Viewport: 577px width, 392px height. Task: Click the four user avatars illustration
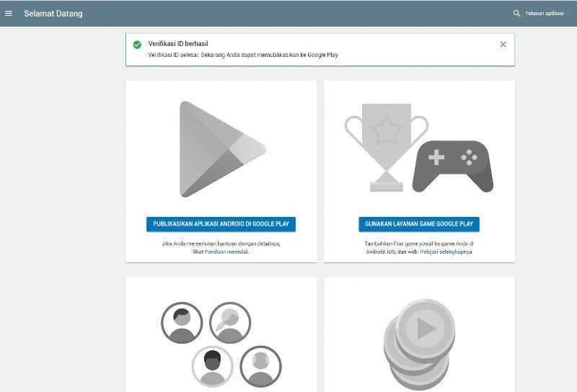coord(221,344)
